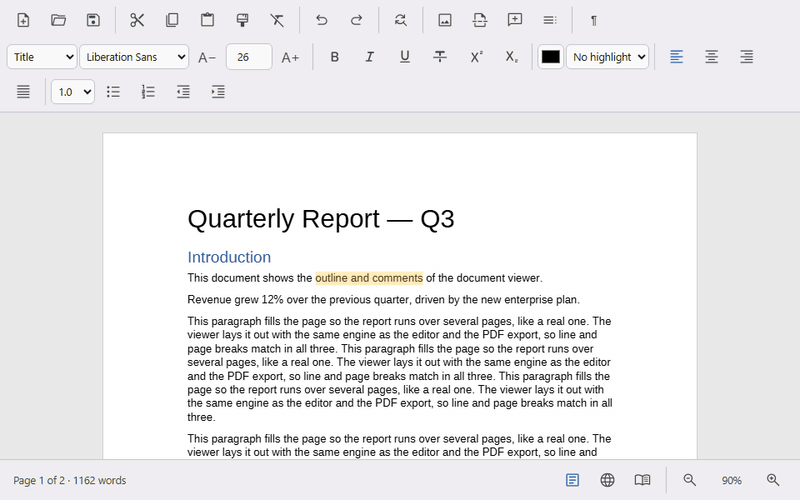Zoom out with magnifier minus
Screen dimensions: 800x500
pos(689,480)
